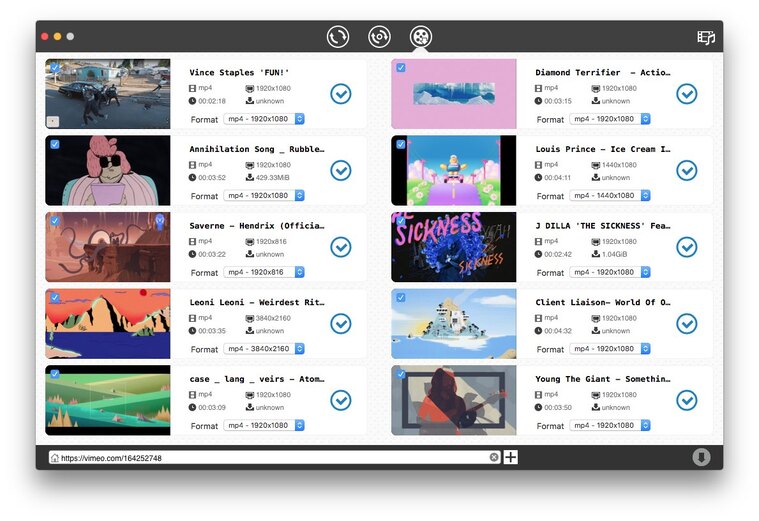Image resolution: width=759 pixels, height=521 pixels.
Task: Open Format dropdown showing mp4 - 3840x2160
Action: tap(264, 349)
